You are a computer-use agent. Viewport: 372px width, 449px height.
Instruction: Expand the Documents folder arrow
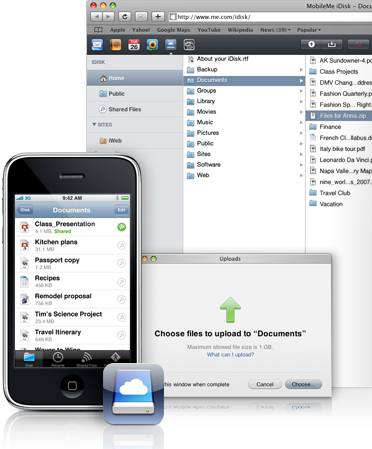tap(301, 80)
